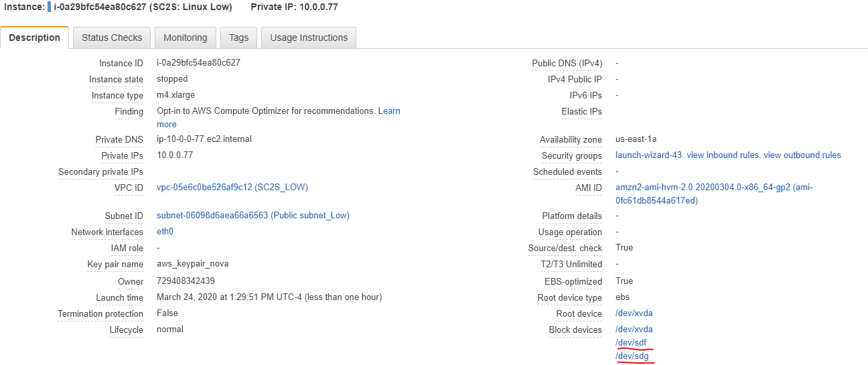The image size is (868, 365).
Task: Open the /dev/sdg block device link
Action: point(632,356)
